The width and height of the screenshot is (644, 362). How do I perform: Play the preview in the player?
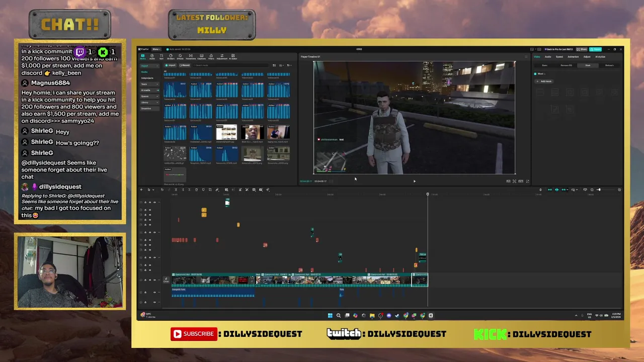[x=414, y=181]
